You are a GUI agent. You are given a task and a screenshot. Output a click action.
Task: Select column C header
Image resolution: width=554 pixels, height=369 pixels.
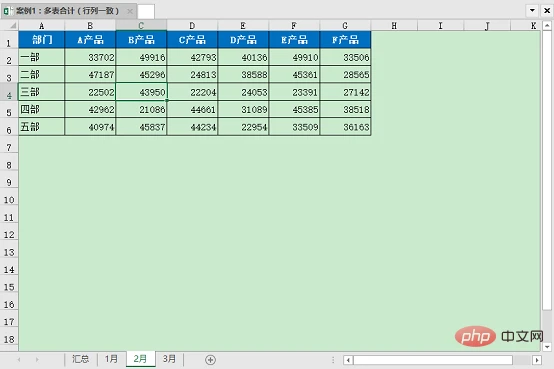coord(141,25)
